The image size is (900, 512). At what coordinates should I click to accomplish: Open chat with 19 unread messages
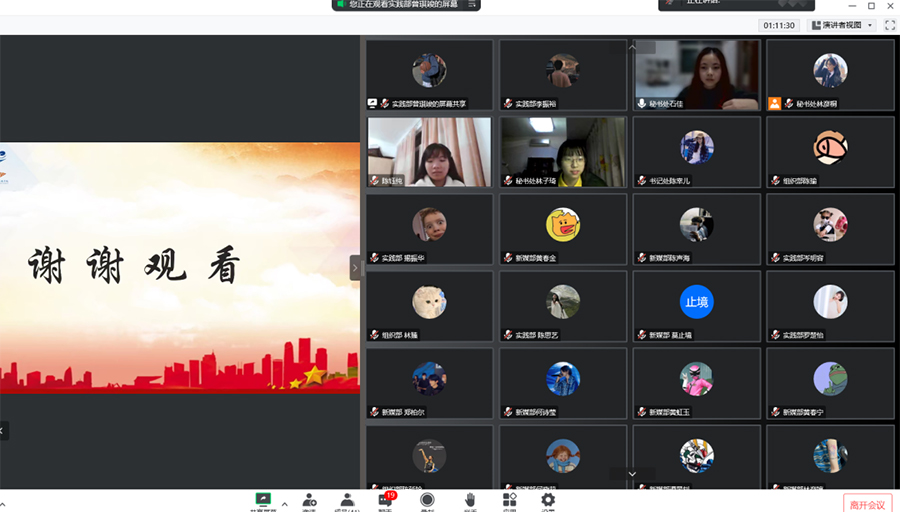point(385,499)
